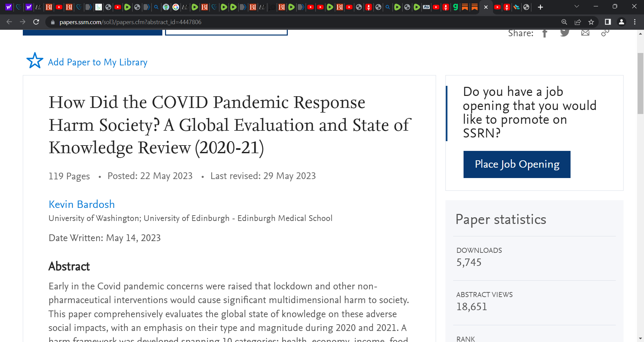644x342 pixels.
Task: Click the '119 Pages' text
Action: 69,176
